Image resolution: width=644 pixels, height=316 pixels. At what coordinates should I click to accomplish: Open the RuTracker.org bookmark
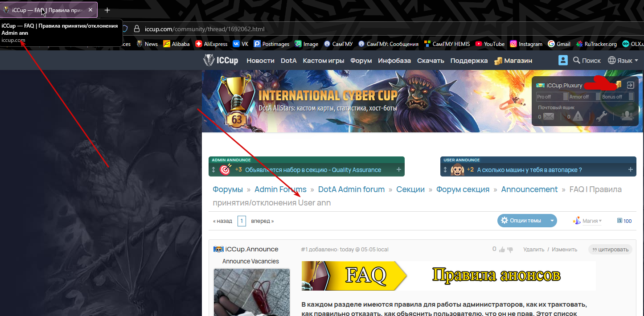click(596, 44)
